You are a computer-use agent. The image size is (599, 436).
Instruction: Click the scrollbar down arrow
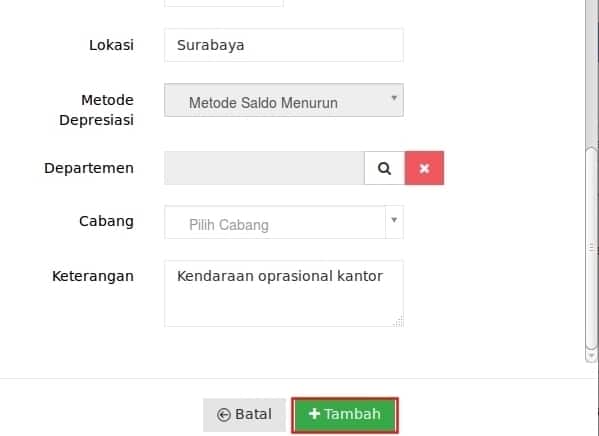592,356
